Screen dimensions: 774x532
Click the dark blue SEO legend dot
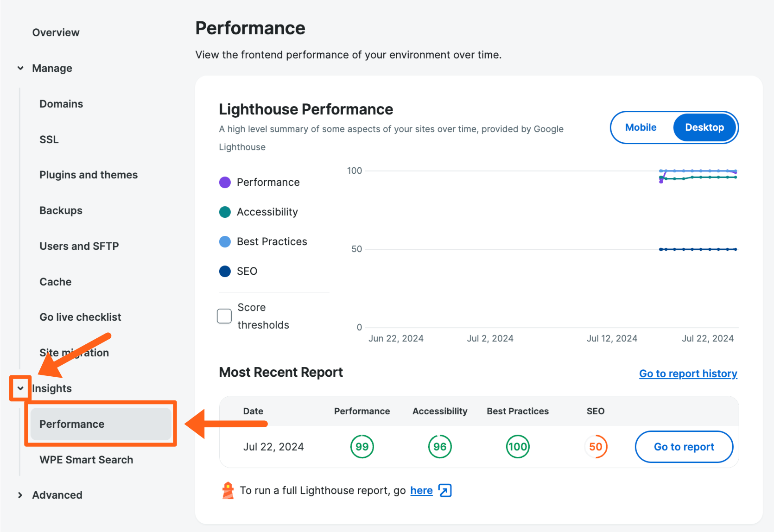[x=225, y=271]
